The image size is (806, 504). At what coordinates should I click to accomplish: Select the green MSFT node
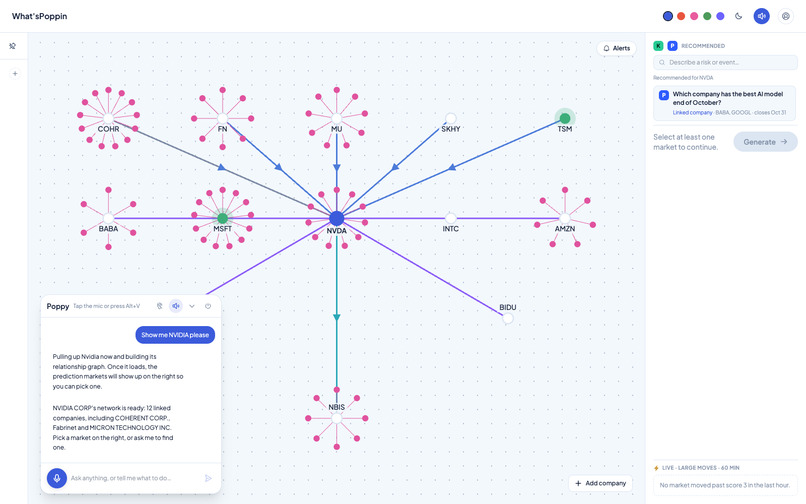(x=223, y=219)
